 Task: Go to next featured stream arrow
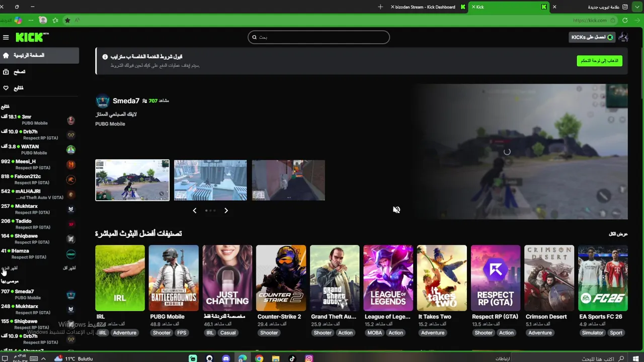226,211
